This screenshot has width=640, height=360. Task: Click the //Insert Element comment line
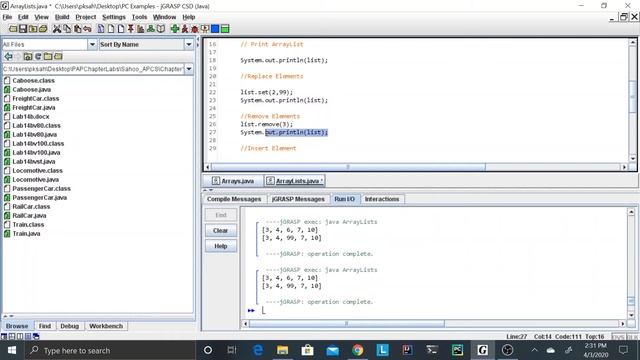click(x=268, y=148)
